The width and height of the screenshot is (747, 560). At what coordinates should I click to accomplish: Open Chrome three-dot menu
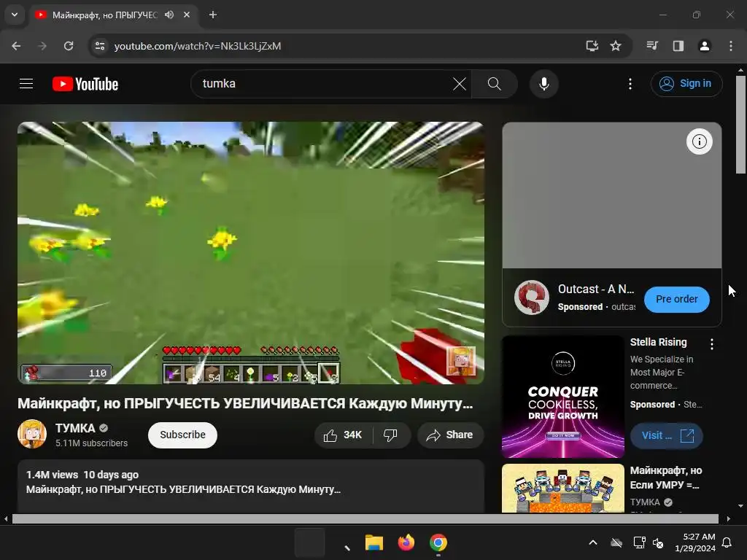pyautogui.click(x=731, y=46)
